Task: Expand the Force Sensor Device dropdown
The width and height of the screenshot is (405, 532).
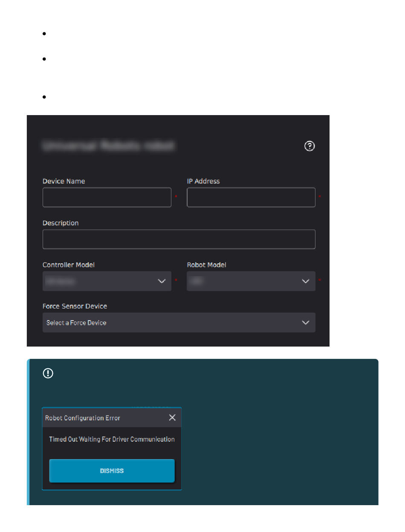Action: pos(179,323)
